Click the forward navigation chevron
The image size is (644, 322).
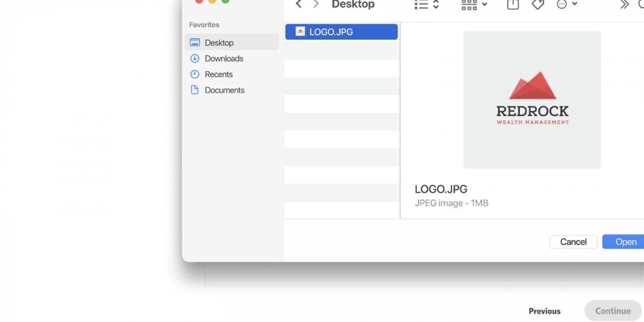[316, 4]
